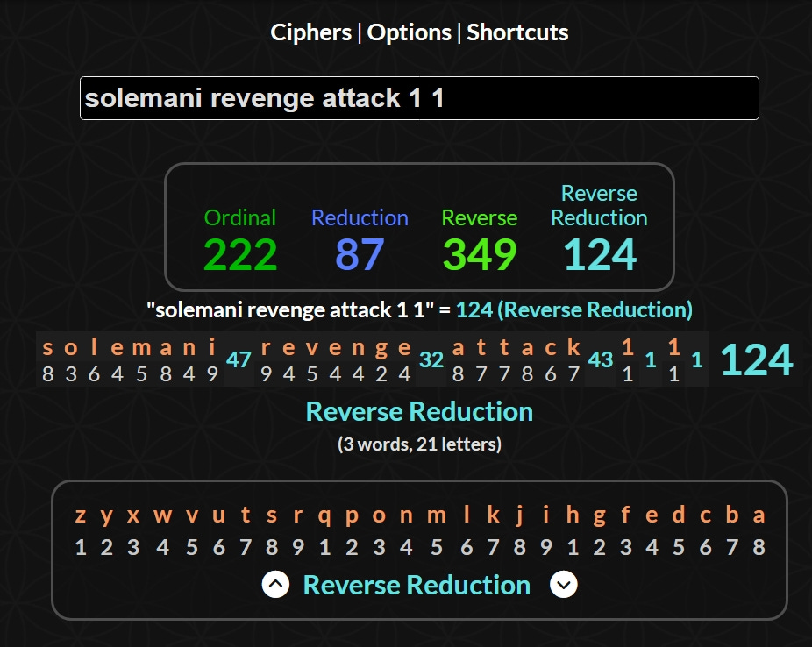This screenshot has width=812, height=647.
Task: Click the Reverse Reduction heading below breakdown
Action: [419, 412]
